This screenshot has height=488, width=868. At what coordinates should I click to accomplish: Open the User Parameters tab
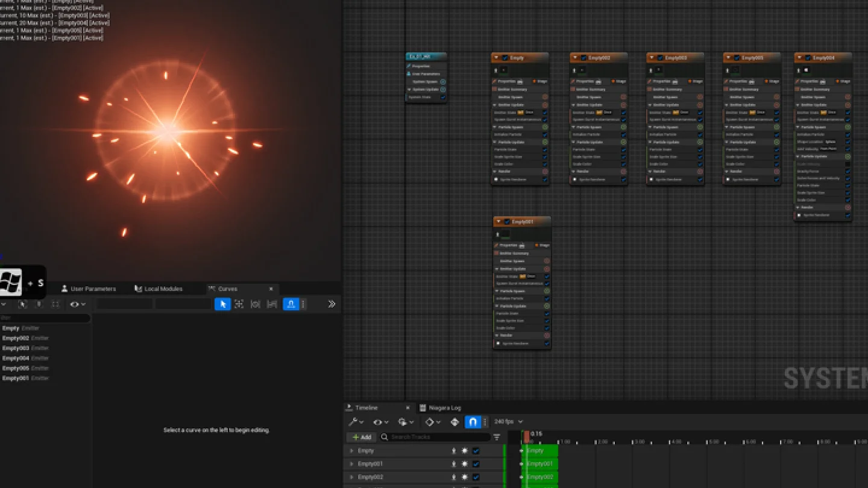[88, 289]
